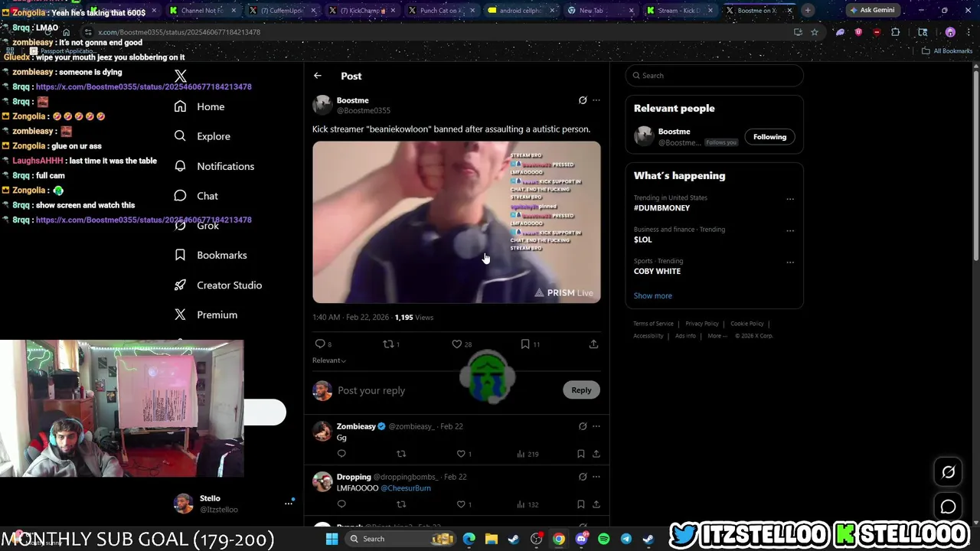Open Bookmarks in X sidebar
This screenshot has height=551, width=980.
click(x=210, y=256)
